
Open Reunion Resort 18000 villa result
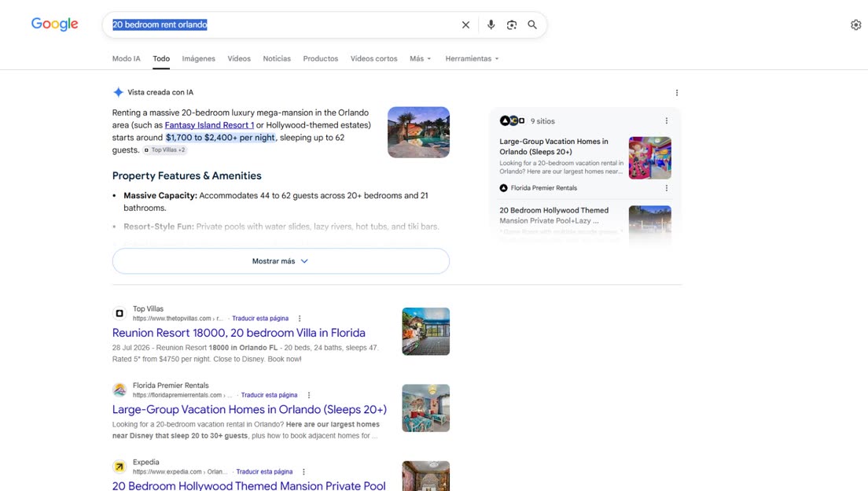coord(238,333)
